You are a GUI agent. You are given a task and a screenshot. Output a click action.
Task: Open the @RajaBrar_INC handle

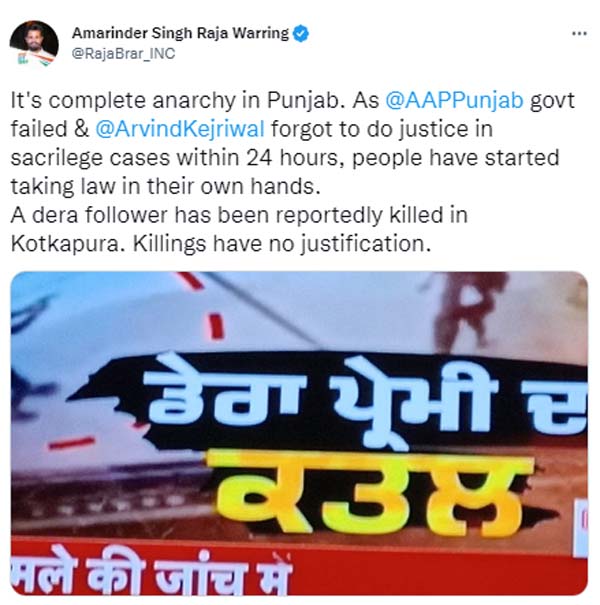123,54
